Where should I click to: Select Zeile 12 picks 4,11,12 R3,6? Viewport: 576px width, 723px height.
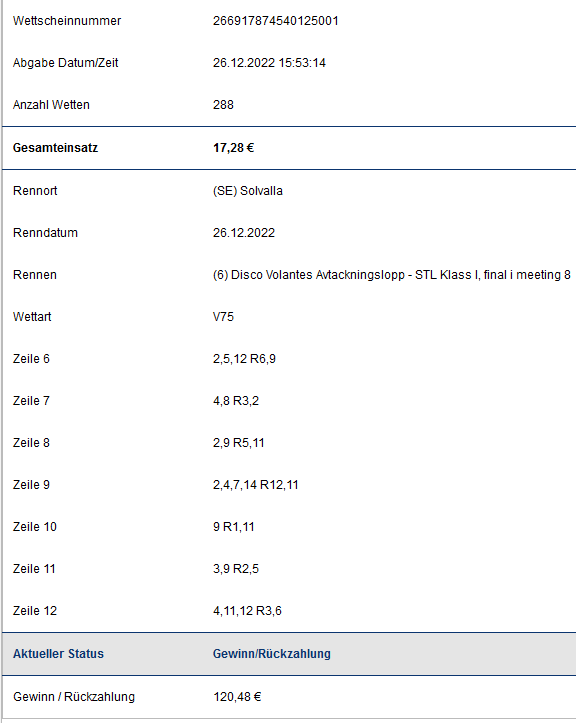coord(247,610)
